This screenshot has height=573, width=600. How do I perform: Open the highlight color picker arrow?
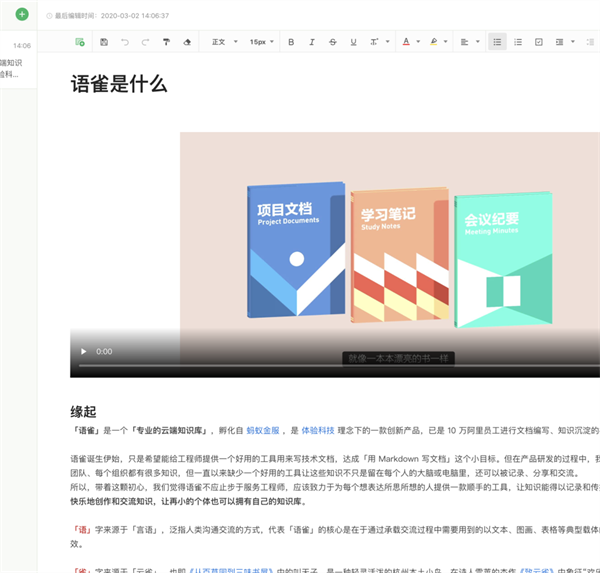click(x=445, y=42)
